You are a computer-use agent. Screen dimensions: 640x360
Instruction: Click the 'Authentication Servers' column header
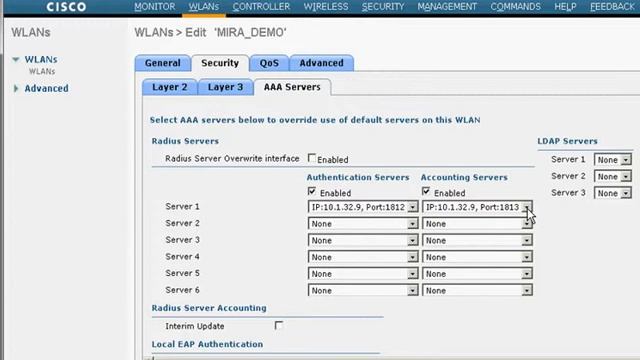[358, 178]
